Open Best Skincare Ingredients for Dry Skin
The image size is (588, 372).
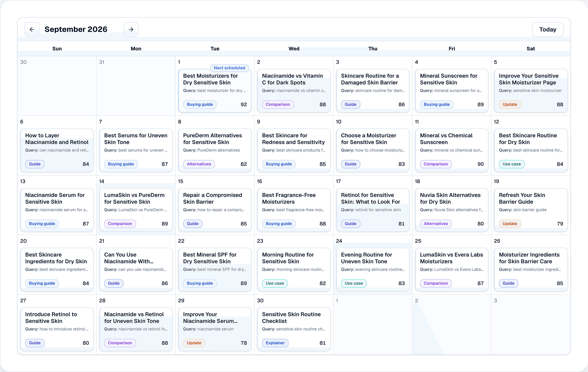[57, 270]
